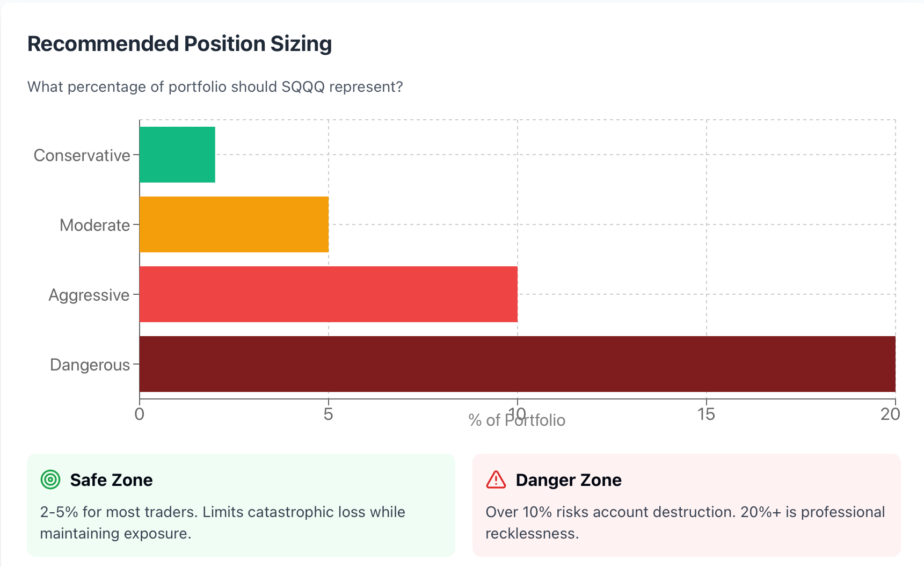Click the 20 tick on the x-axis
This screenshot has width=924, height=567.
pyautogui.click(x=890, y=414)
